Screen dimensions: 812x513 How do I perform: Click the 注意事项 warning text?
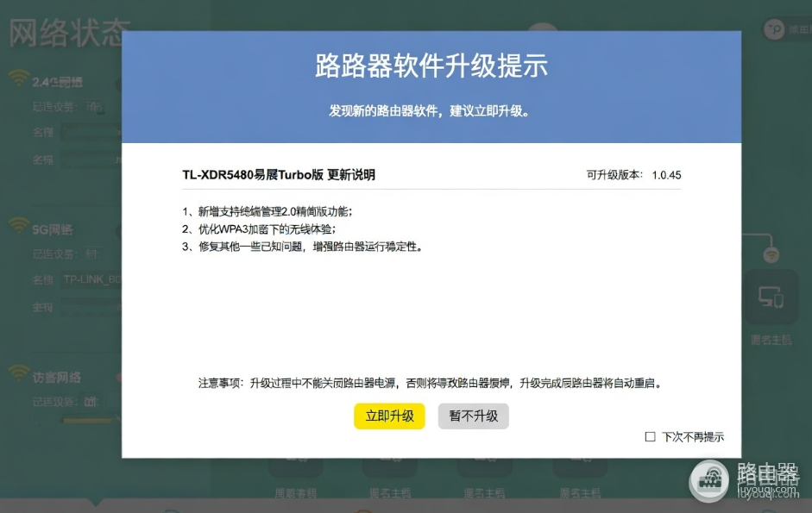430,383
